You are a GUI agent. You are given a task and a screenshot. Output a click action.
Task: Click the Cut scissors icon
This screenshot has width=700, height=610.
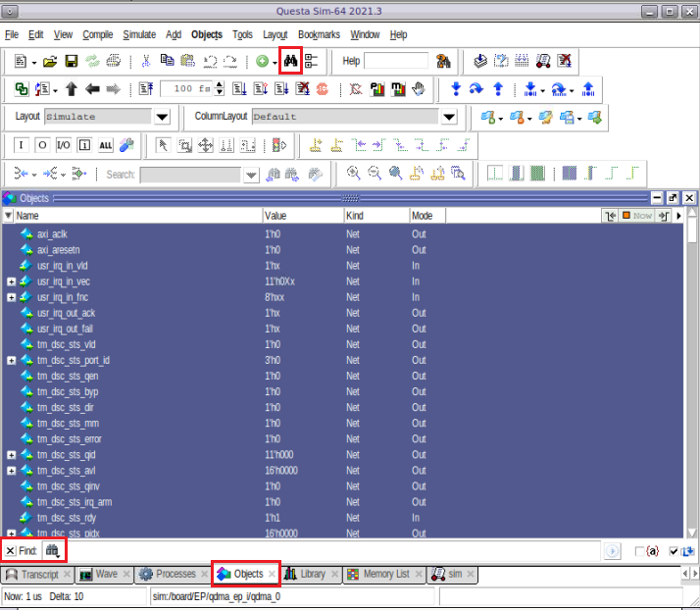pyautogui.click(x=146, y=61)
